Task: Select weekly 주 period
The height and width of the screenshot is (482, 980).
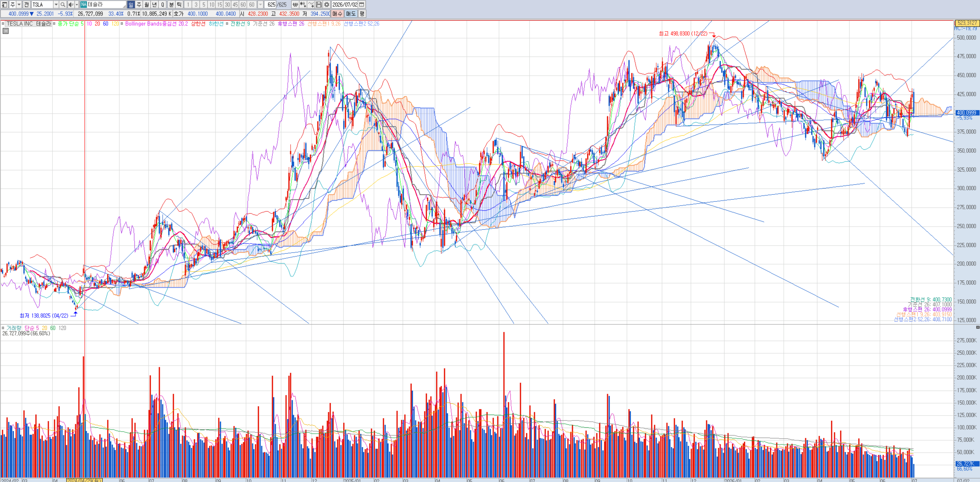Action: 139,5
